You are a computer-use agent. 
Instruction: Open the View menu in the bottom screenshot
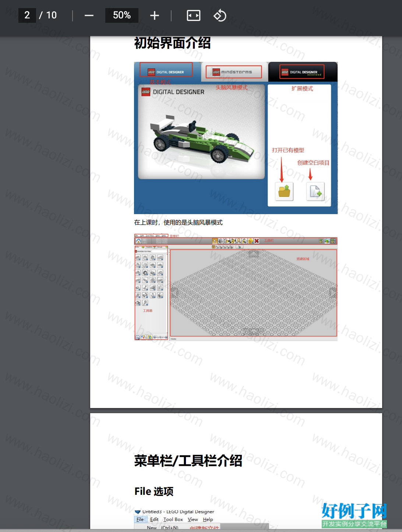pyautogui.click(x=193, y=519)
